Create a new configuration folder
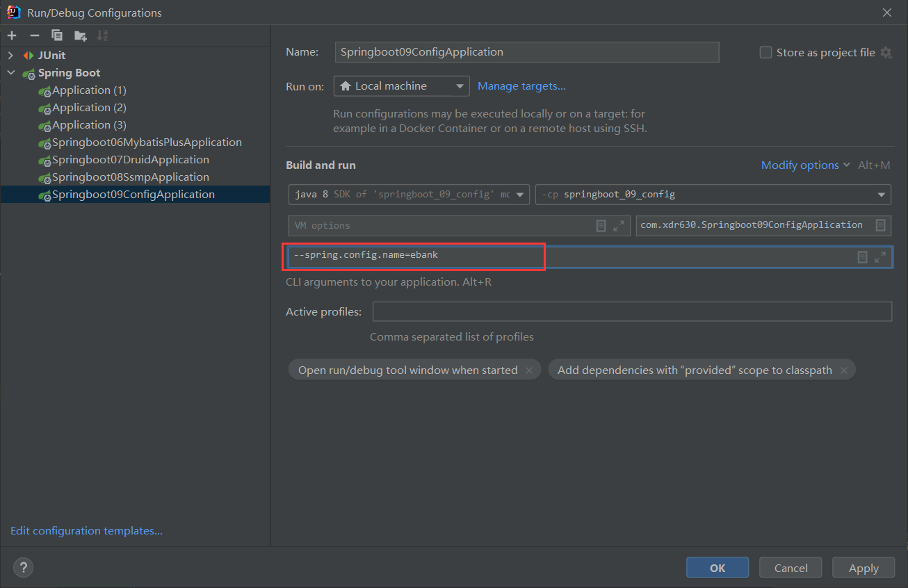 [81, 35]
